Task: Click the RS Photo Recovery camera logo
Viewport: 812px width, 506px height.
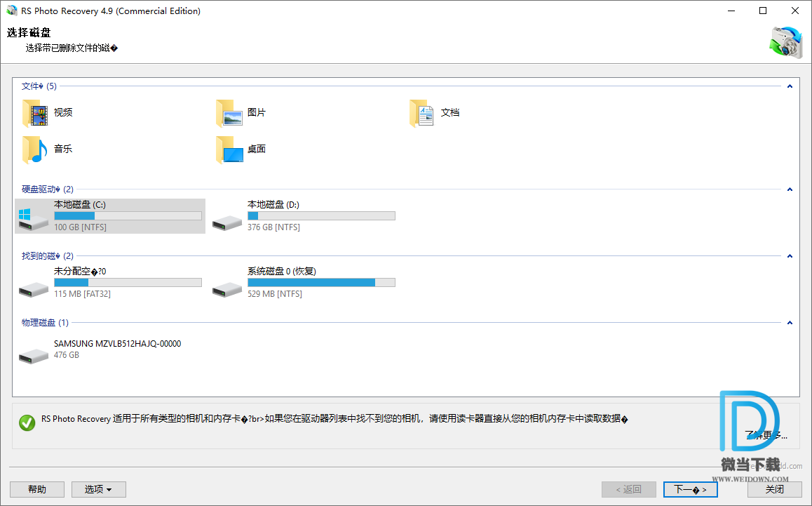Action: pyautogui.click(x=785, y=41)
